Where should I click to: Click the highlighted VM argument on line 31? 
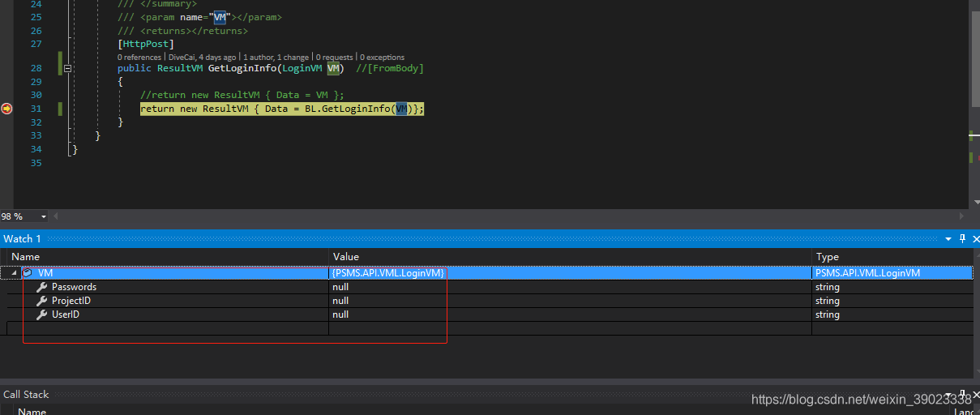[401, 109]
